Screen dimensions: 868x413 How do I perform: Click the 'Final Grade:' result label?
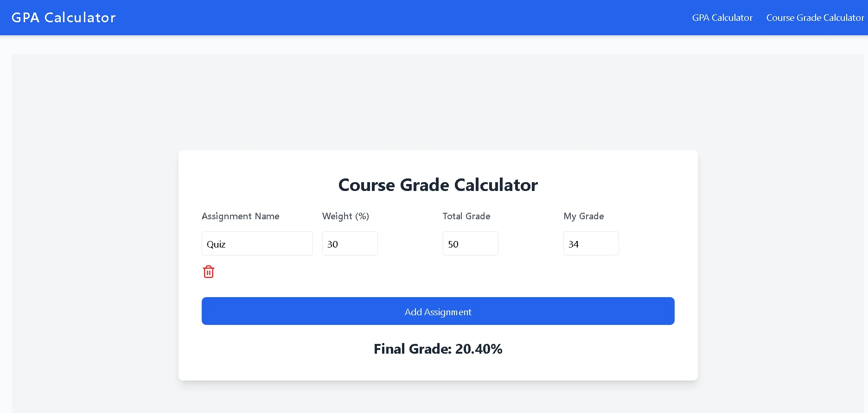click(x=412, y=349)
